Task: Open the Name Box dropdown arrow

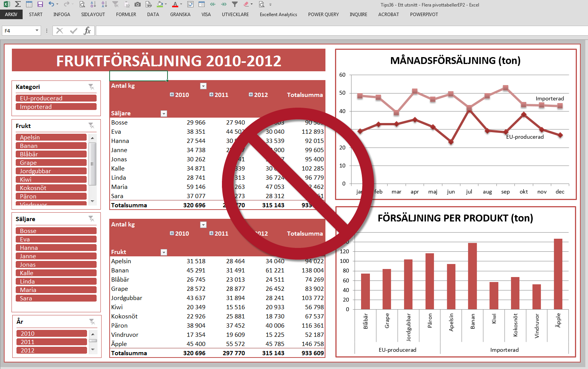Action: (37, 31)
